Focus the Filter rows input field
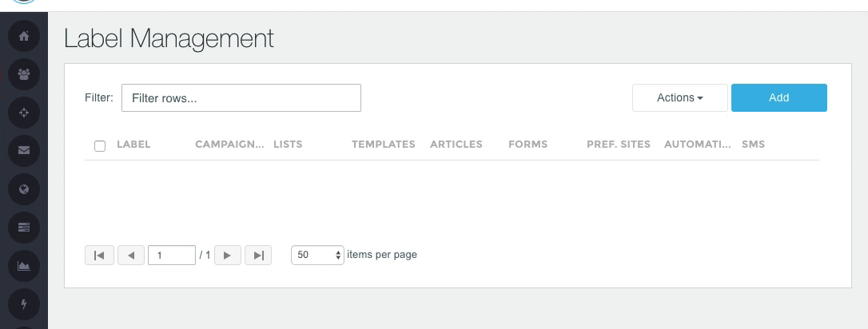The image size is (868, 329). (x=241, y=98)
